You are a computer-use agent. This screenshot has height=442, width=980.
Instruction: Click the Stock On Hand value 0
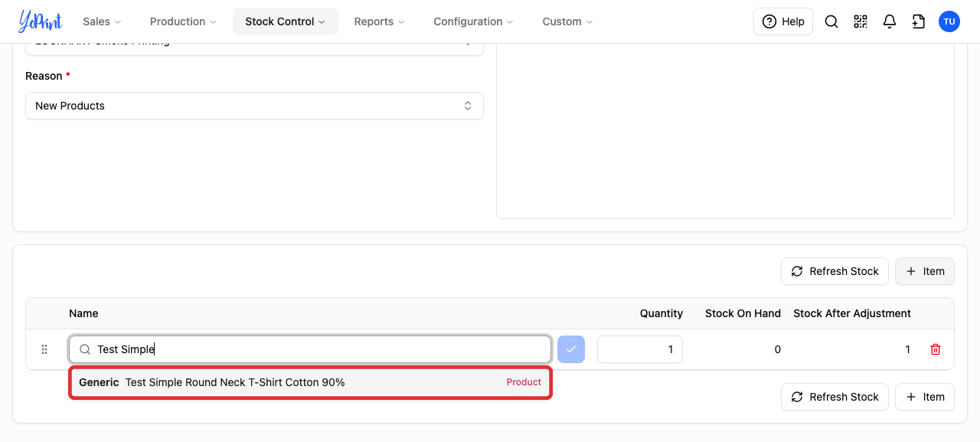pos(778,349)
